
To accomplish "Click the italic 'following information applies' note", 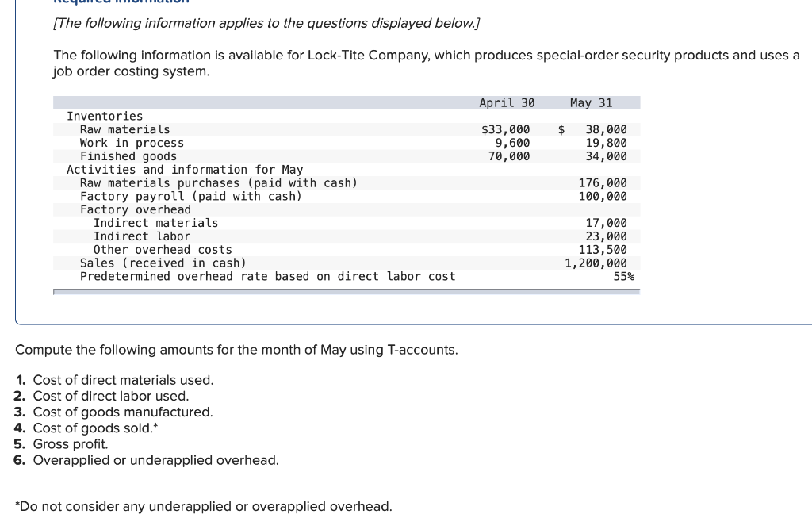I will [266, 23].
